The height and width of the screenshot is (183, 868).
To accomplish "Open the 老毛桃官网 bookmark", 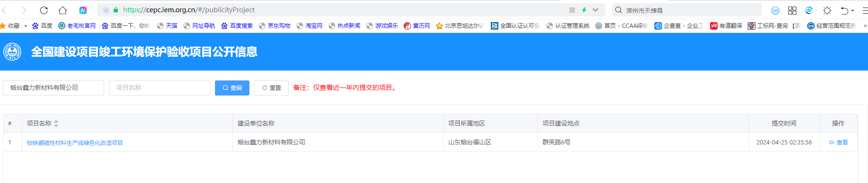I will (x=77, y=26).
